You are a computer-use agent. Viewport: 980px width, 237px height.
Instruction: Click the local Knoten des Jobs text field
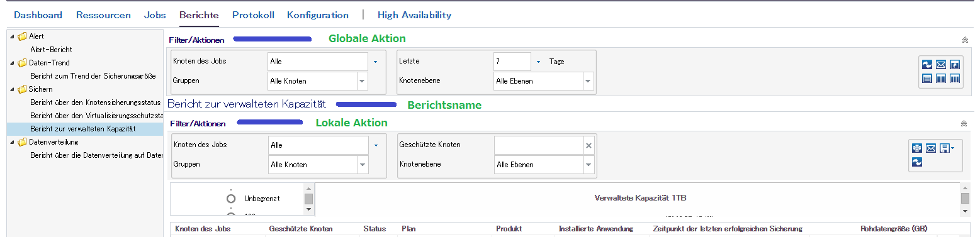(x=318, y=145)
